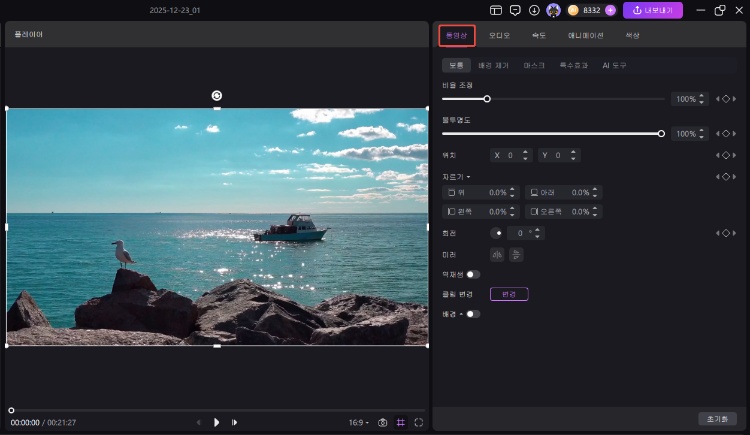Open the feedback message icon in title bar
The height and width of the screenshot is (435, 750).
coord(515,10)
